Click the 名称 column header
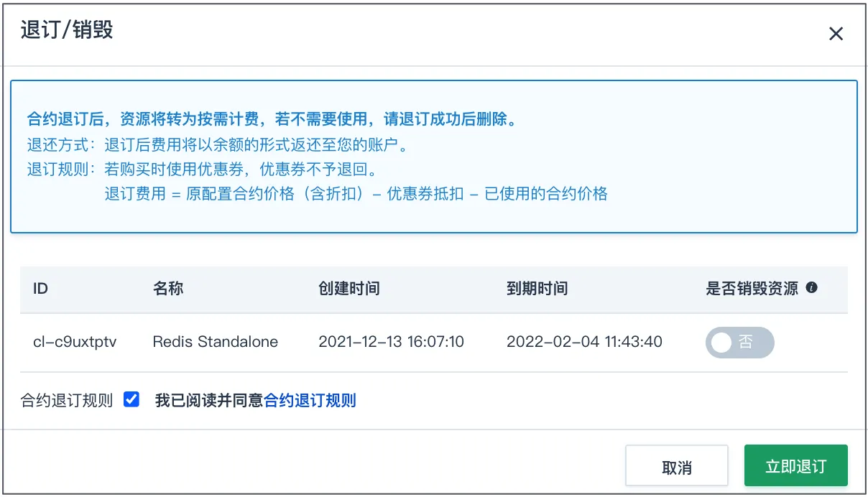 pyautogui.click(x=168, y=289)
